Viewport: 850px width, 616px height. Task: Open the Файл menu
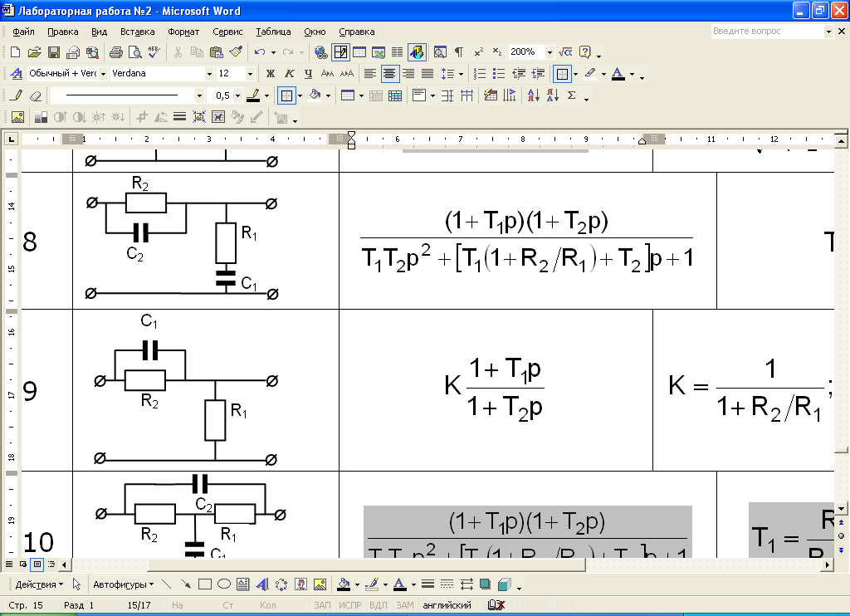click(23, 32)
